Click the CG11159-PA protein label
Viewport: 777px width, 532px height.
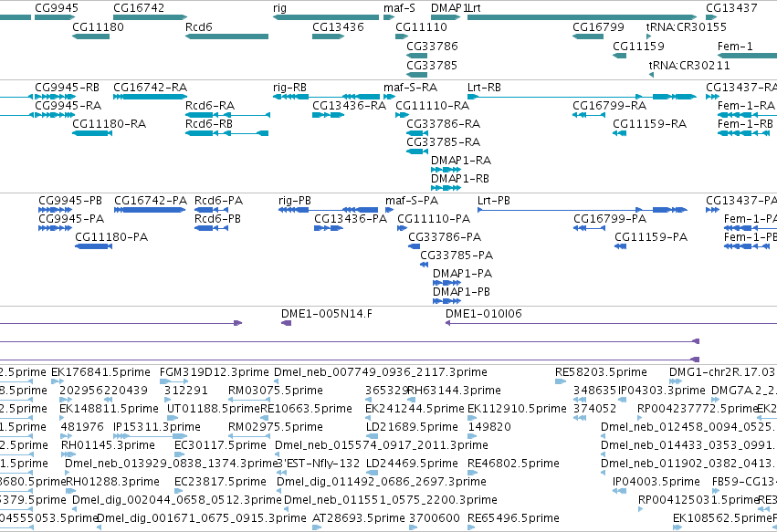(x=651, y=237)
